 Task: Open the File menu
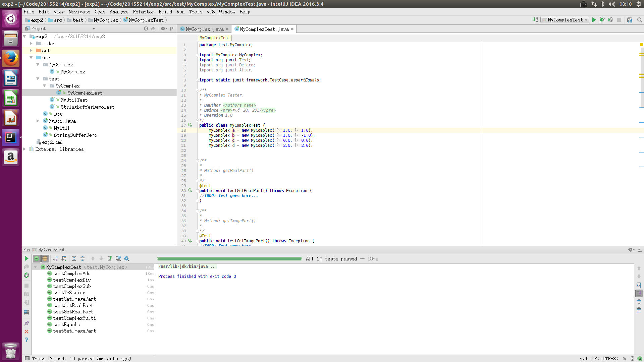(29, 12)
